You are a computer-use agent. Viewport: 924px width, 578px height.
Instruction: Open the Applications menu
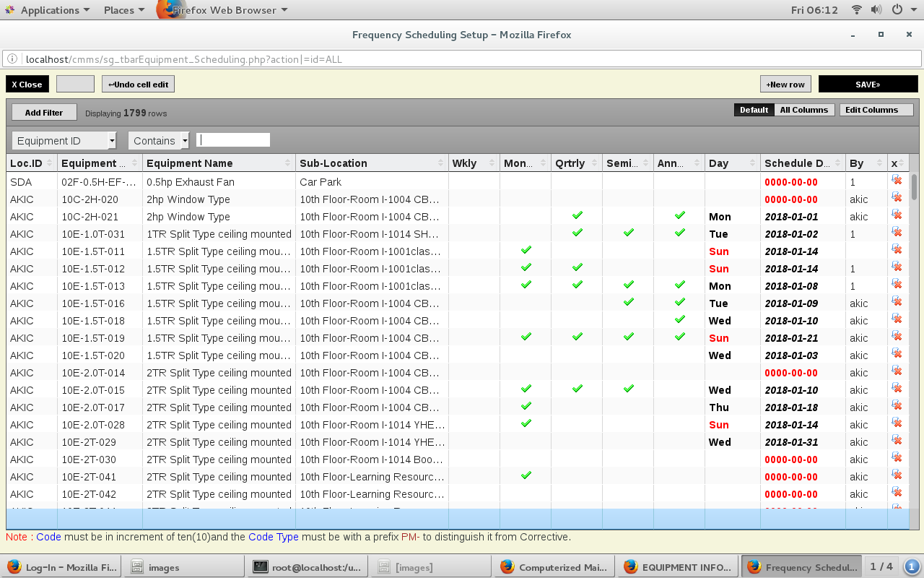click(48, 10)
